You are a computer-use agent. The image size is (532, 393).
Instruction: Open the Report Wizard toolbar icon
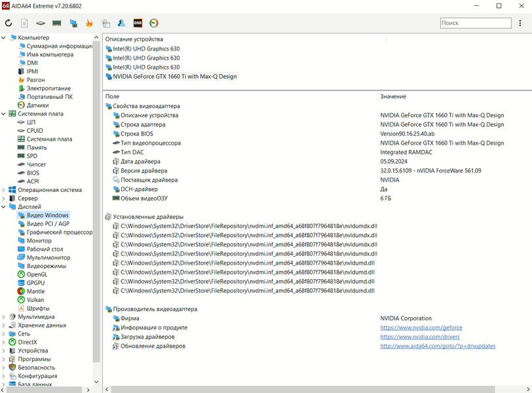tap(106, 23)
